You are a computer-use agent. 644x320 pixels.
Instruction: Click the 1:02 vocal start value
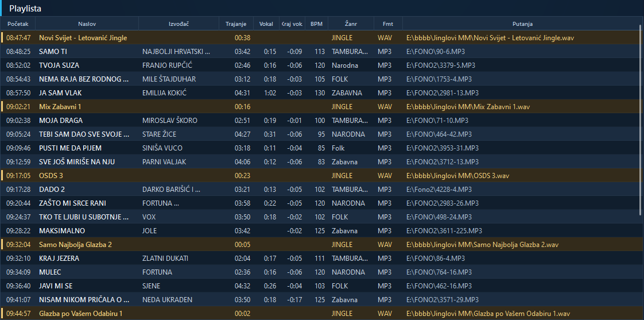(270, 93)
